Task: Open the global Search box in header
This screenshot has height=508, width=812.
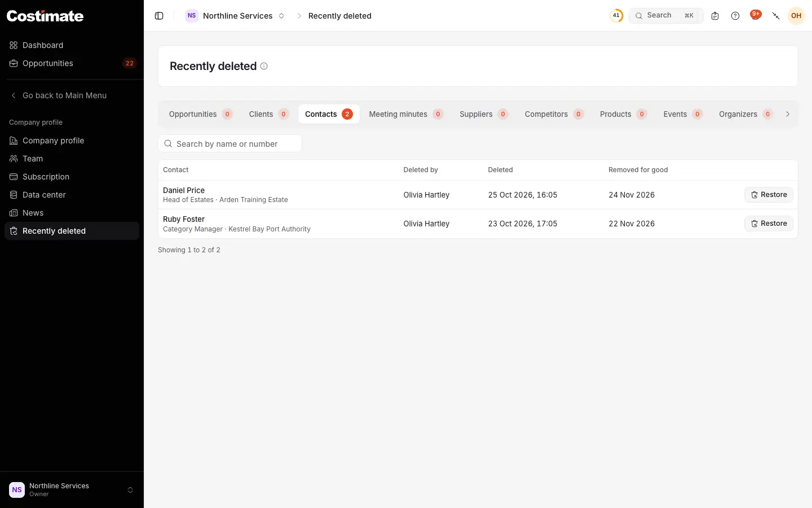Action: [666, 16]
